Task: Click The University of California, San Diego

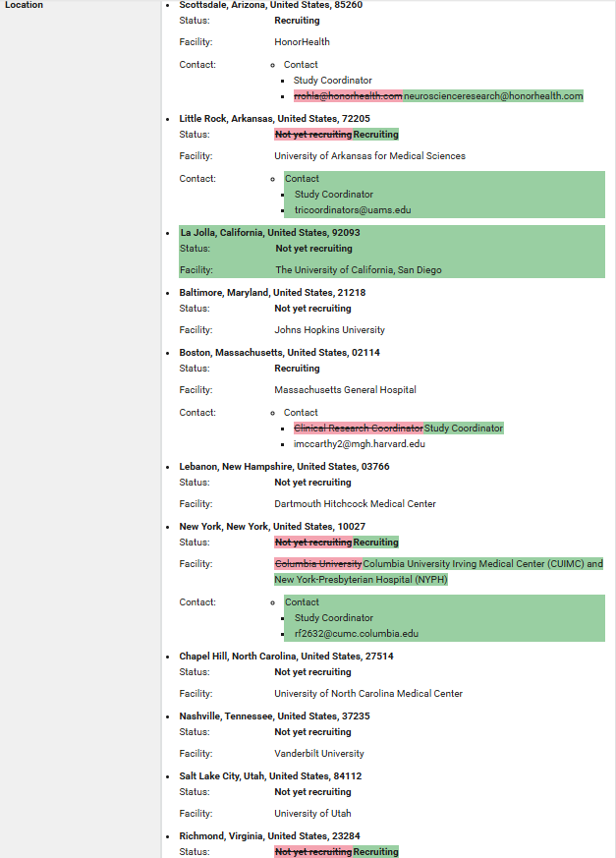Action: click(x=359, y=269)
